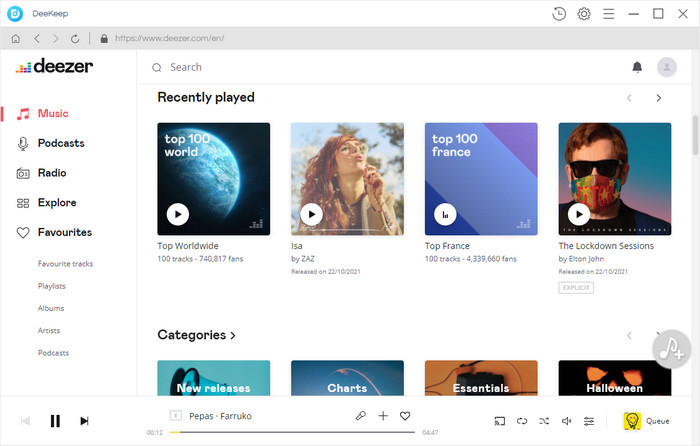
Task: Go to Podcasts in the sidebar
Action: click(60, 143)
